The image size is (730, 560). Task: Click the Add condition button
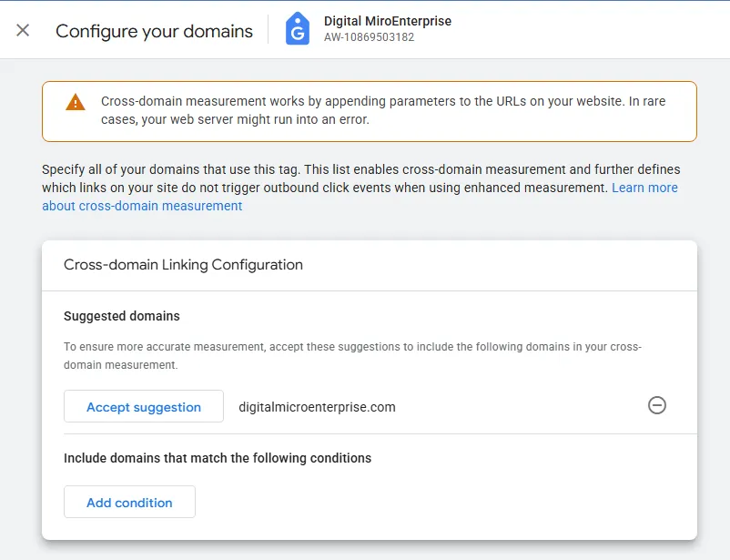point(129,503)
